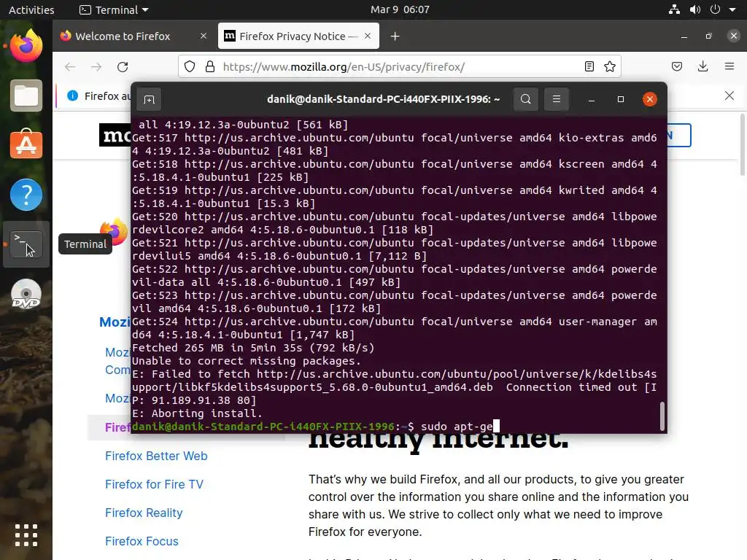The height and width of the screenshot is (560, 747).
Task: Reload the Firefox page
Action: [123, 66]
